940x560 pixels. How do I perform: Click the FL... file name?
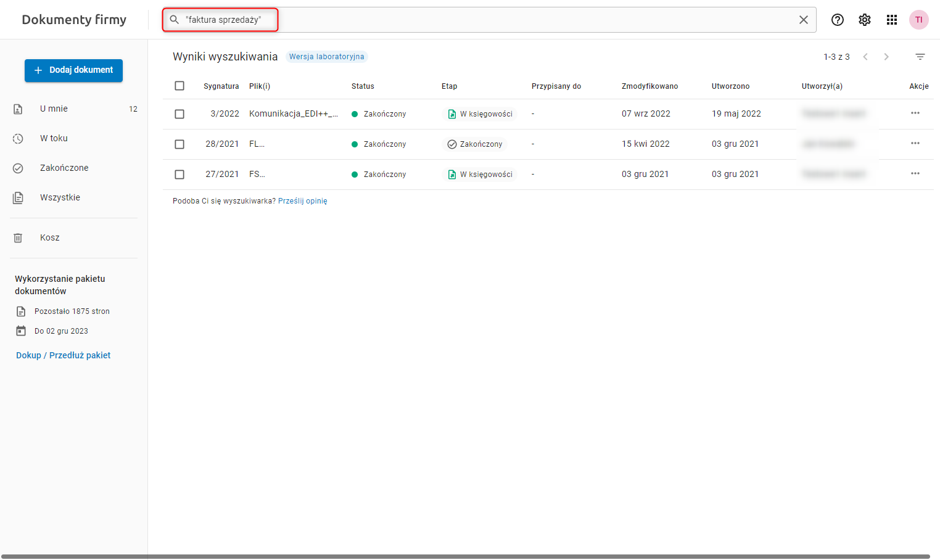(x=257, y=144)
